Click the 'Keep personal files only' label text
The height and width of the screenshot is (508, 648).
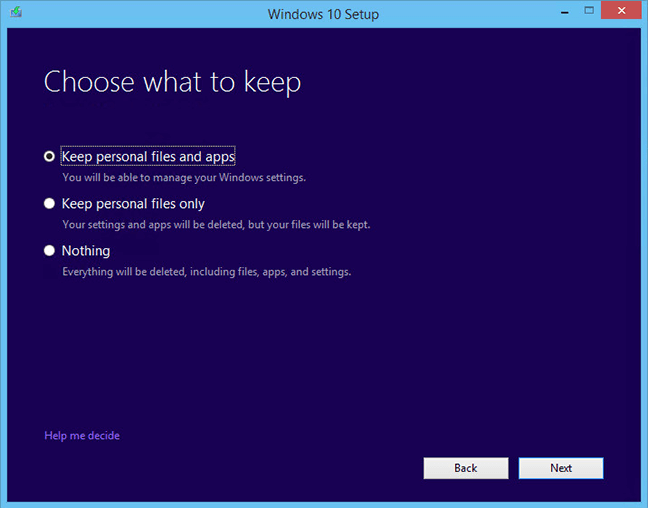coord(133,204)
